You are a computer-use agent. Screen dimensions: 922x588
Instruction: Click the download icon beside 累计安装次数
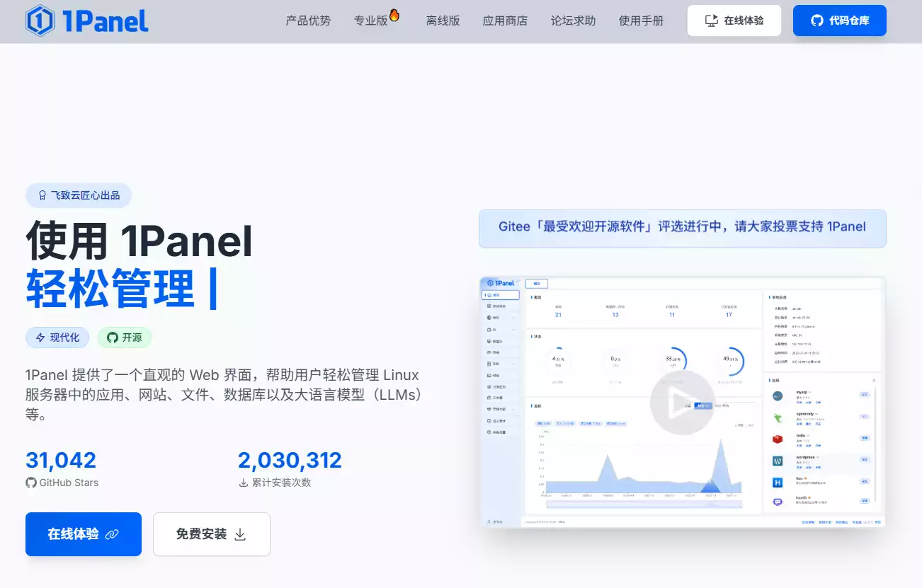point(243,483)
